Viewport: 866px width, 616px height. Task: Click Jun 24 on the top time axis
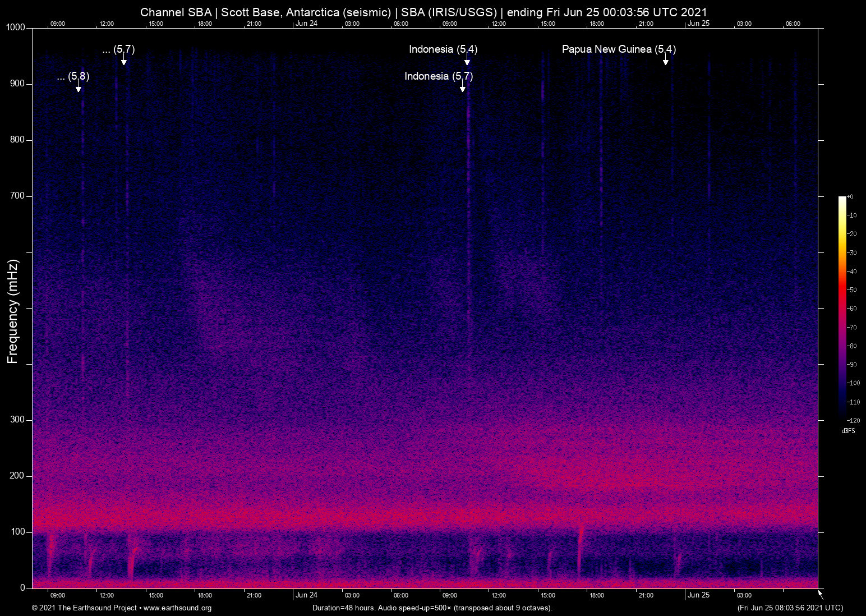pyautogui.click(x=306, y=24)
